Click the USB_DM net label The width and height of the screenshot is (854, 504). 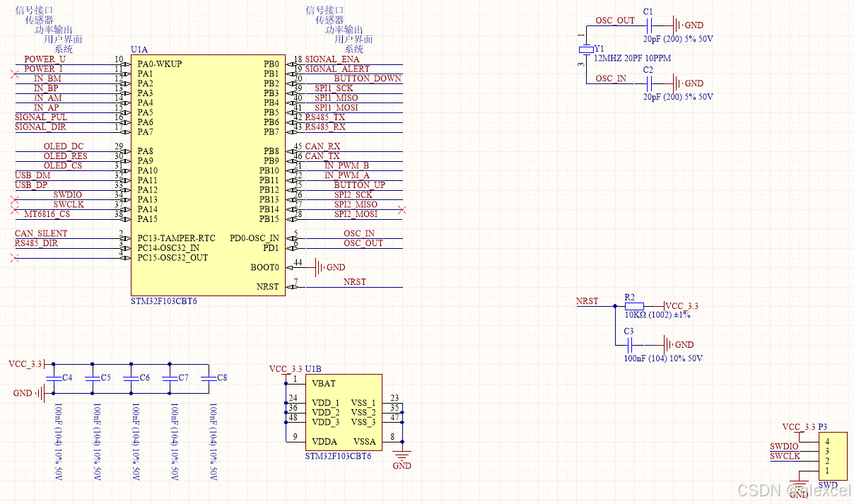[33, 175]
